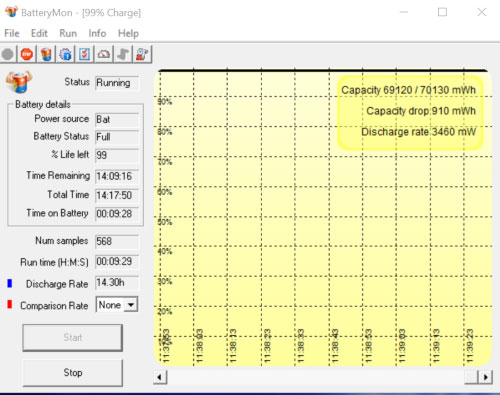Open the checklist configuration toolbar icon
500x395 pixels.
coord(85,54)
